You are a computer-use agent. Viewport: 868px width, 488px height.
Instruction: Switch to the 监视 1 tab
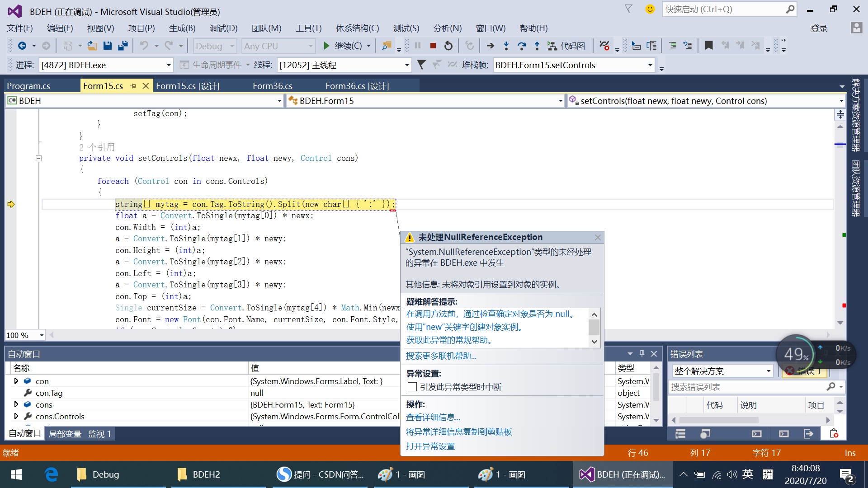click(x=99, y=434)
